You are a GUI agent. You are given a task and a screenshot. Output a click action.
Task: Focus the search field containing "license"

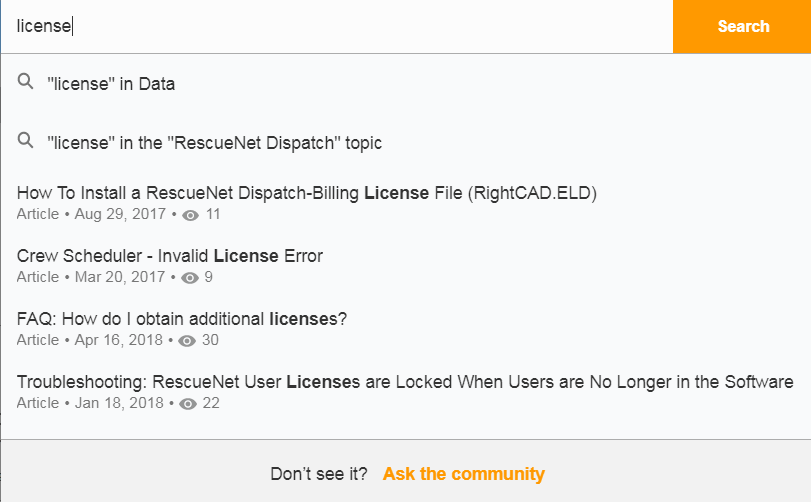click(x=337, y=26)
